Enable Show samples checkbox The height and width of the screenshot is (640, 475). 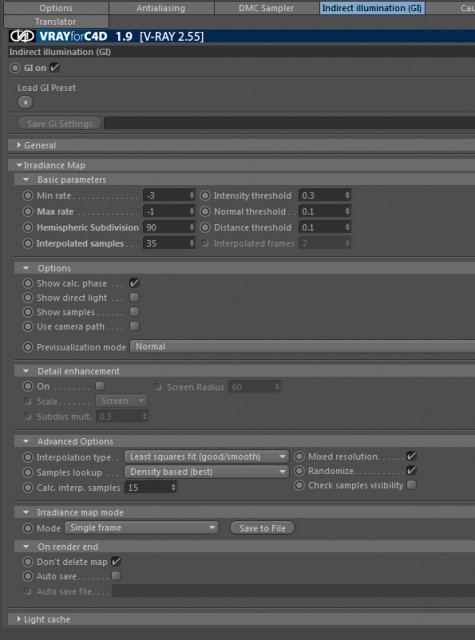click(134, 311)
